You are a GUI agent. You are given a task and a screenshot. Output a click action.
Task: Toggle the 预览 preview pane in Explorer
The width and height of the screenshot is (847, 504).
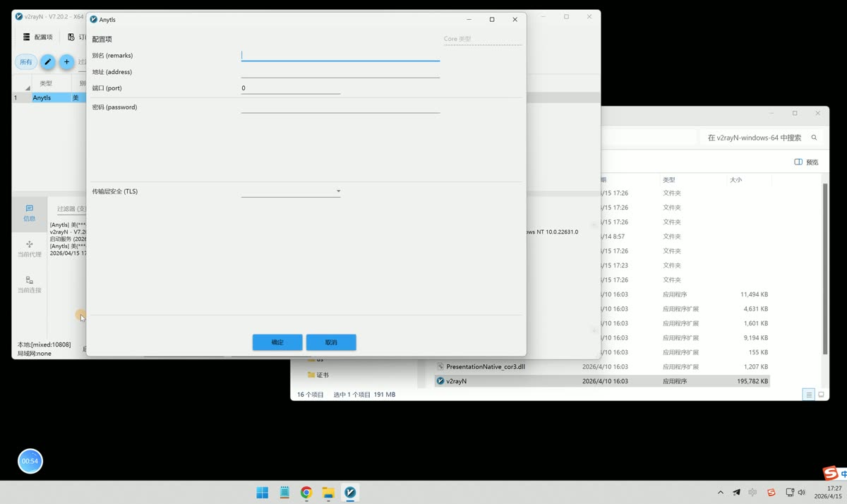coord(806,162)
